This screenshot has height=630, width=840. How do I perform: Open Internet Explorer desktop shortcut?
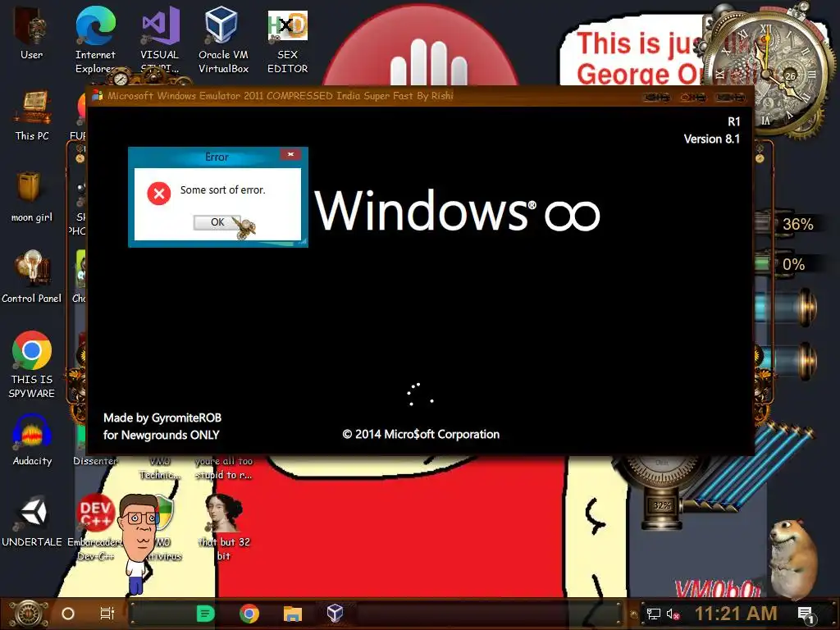click(95, 40)
